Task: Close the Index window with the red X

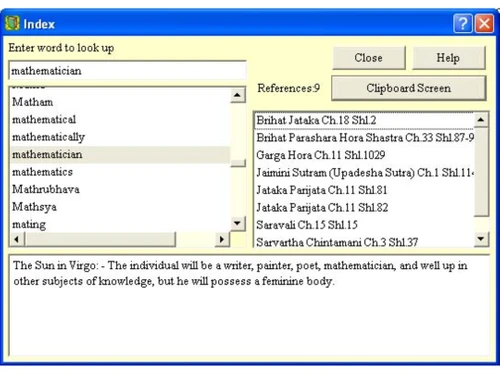Action: coord(484,23)
